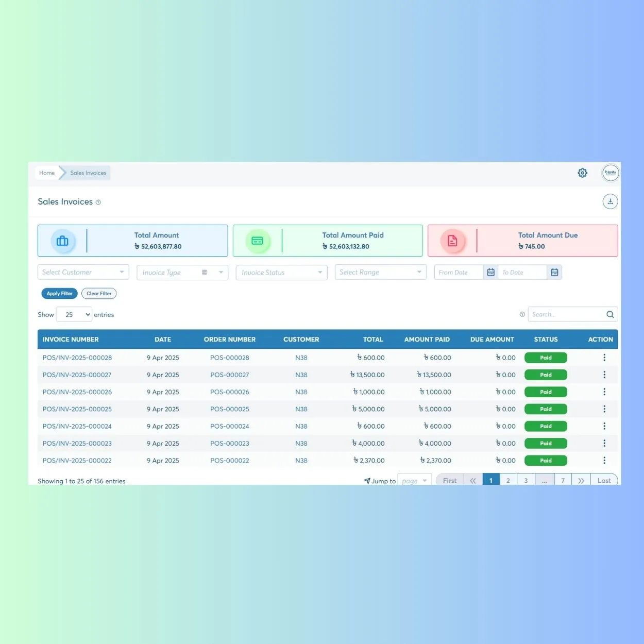The height and width of the screenshot is (644, 644).
Task: Change the Show entries selector
Action: tap(74, 314)
